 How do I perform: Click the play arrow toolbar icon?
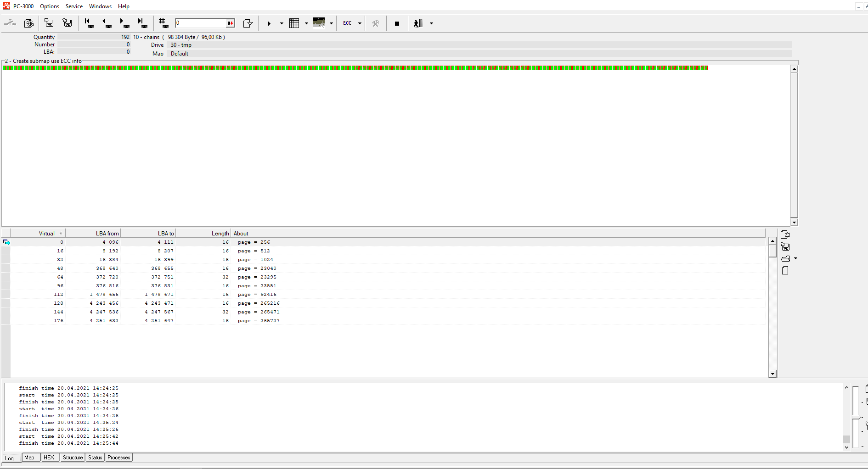click(269, 23)
